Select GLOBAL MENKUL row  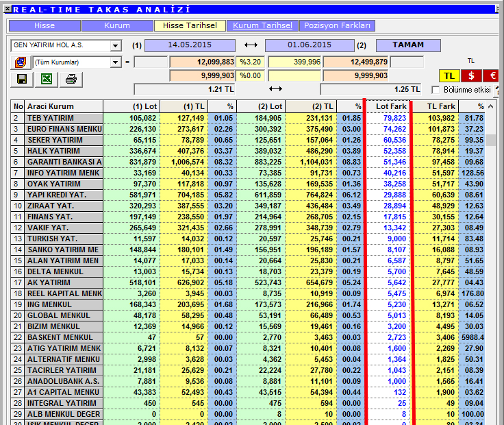[247, 315]
